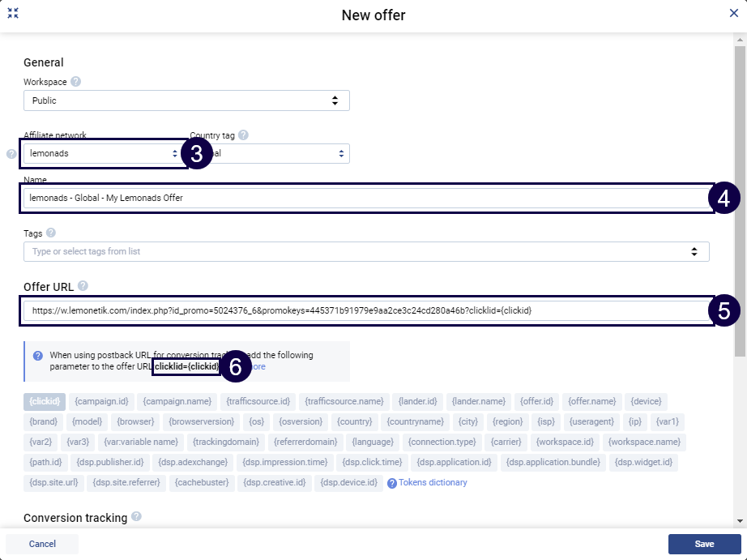Click help icon beside Offer URL heading
This screenshot has height=560, width=747.
(83, 286)
